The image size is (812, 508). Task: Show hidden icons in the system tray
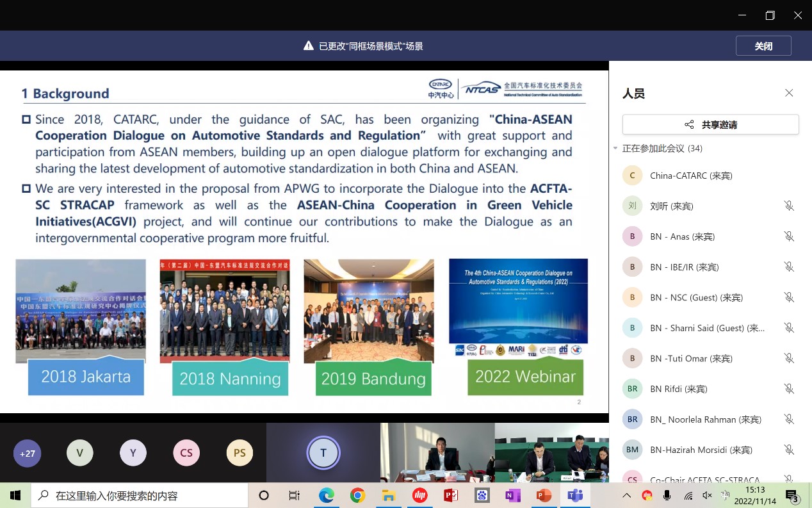coord(626,495)
